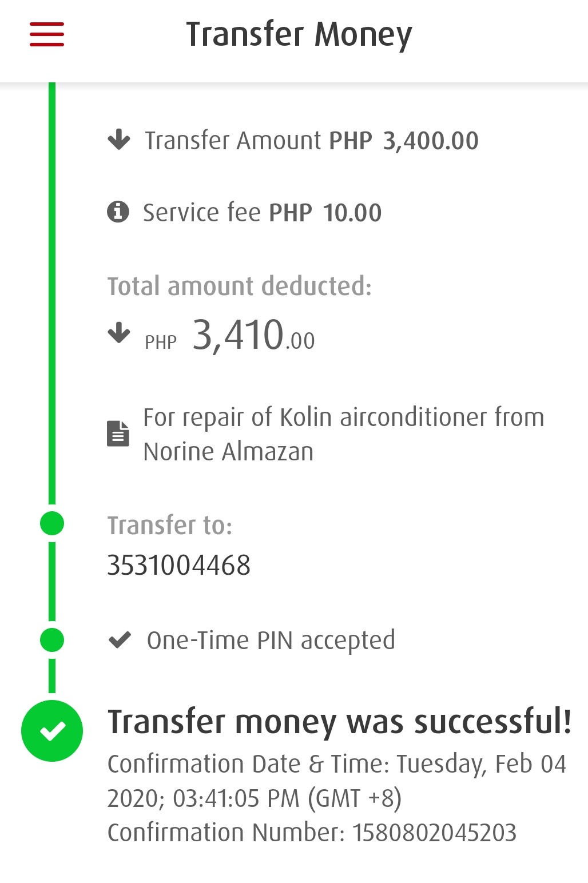This screenshot has width=588, height=883.
Task: Tap the large green success checkmark circle
Action: 52,730
